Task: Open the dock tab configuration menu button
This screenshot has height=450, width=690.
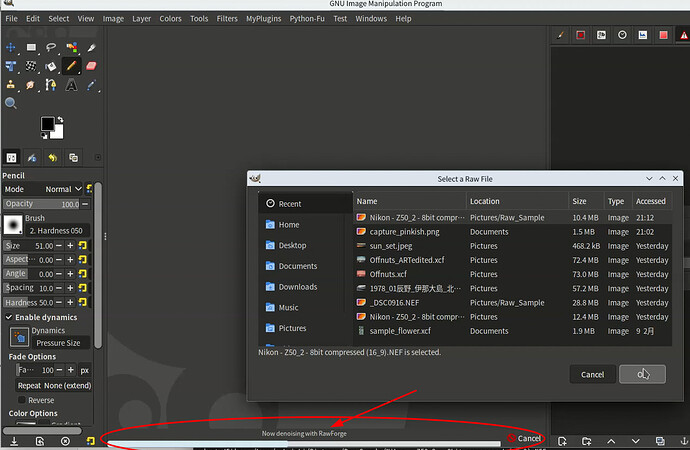Action: point(98,157)
